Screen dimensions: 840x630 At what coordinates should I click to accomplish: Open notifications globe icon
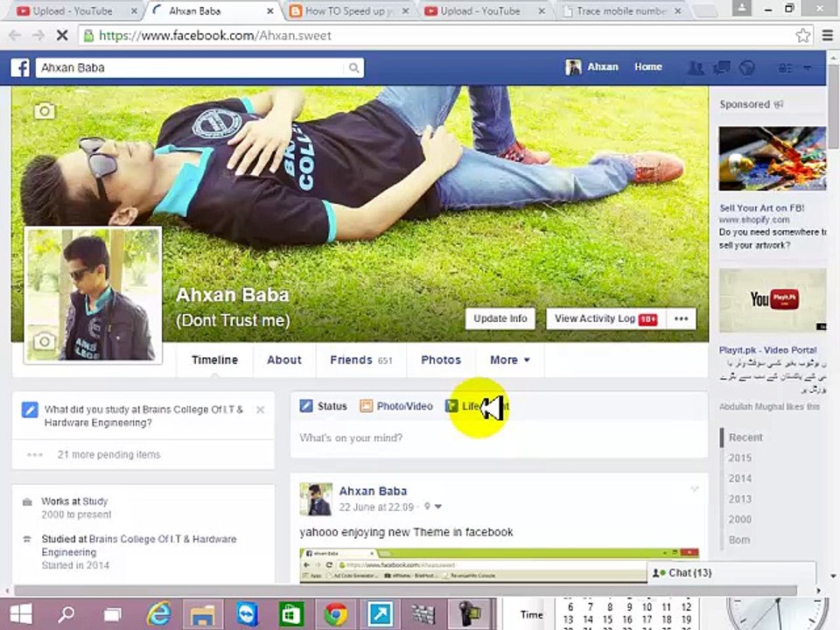tap(746, 67)
